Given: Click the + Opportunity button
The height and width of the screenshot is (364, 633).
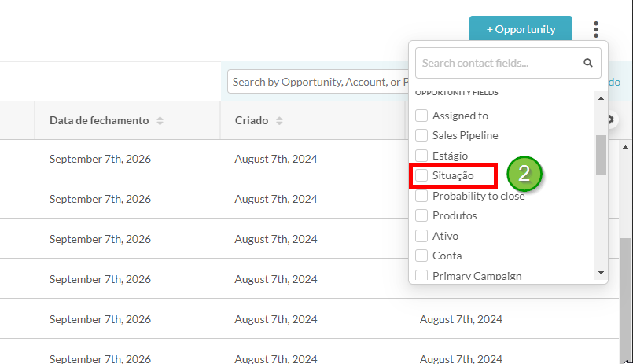Looking at the screenshot, I should point(521,28).
